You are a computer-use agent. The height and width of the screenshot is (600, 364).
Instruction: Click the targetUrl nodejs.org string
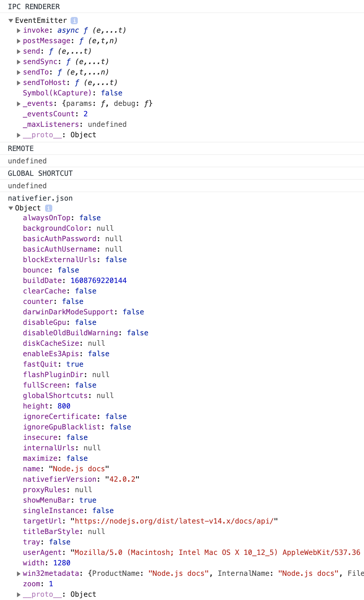pos(174,521)
